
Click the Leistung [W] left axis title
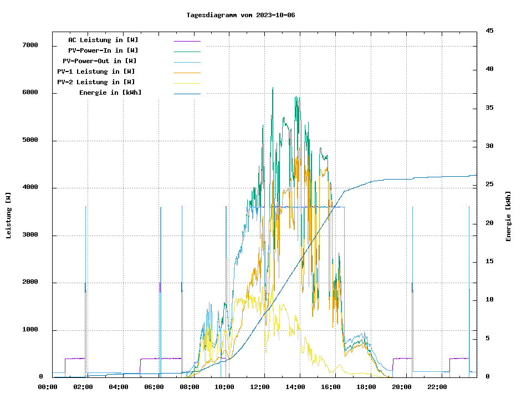pos(8,216)
